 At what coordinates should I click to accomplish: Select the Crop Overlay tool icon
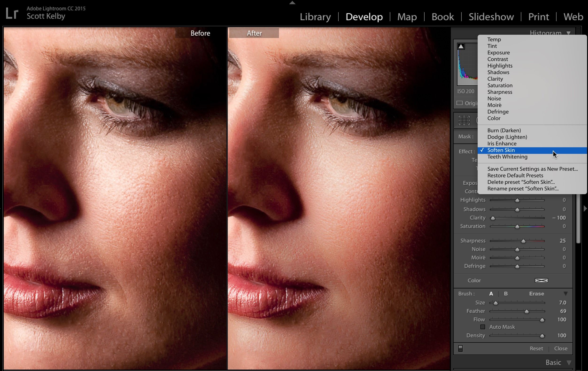(x=464, y=120)
